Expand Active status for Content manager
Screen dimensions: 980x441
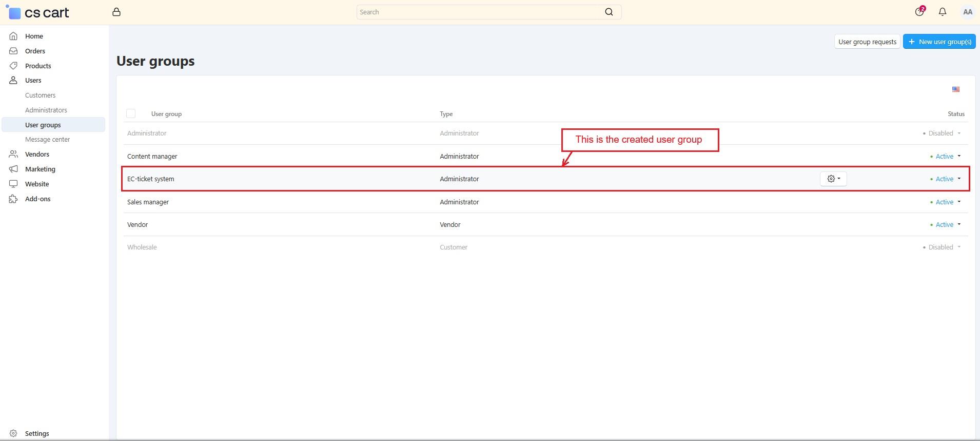pyautogui.click(x=947, y=156)
